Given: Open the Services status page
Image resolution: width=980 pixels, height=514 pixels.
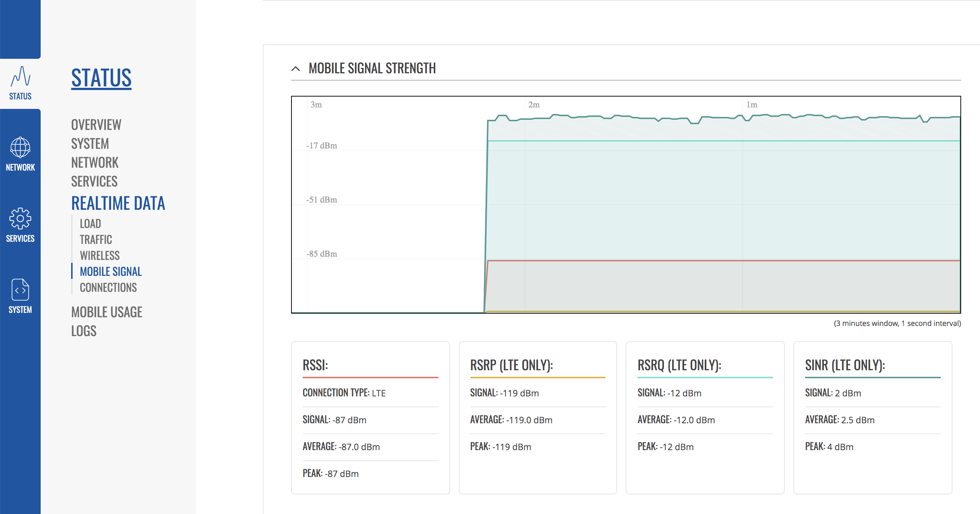Looking at the screenshot, I should click(x=94, y=181).
